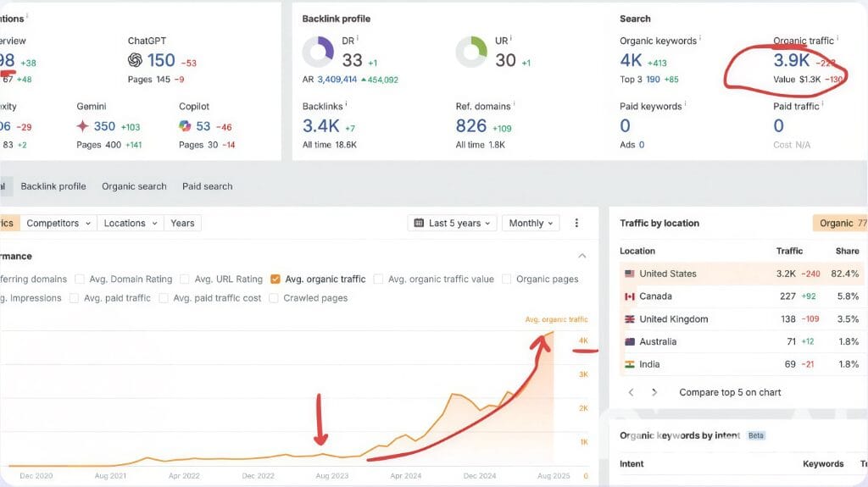Click Compare top 5 on chart

click(x=730, y=392)
